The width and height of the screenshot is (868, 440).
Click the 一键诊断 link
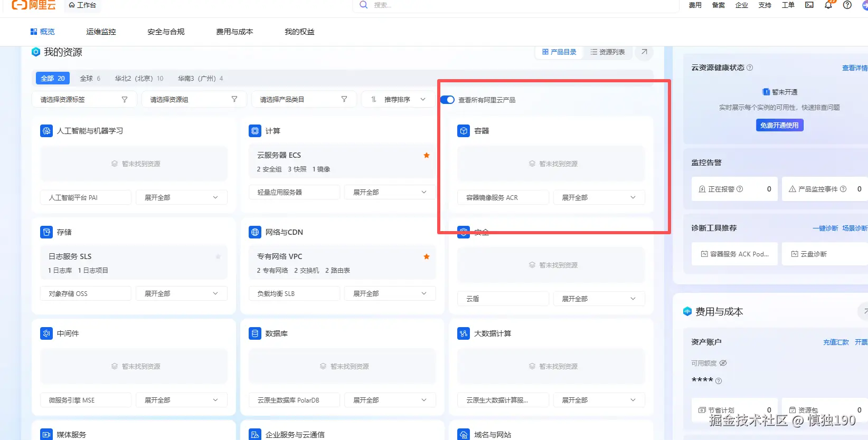click(x=825, y=228)
